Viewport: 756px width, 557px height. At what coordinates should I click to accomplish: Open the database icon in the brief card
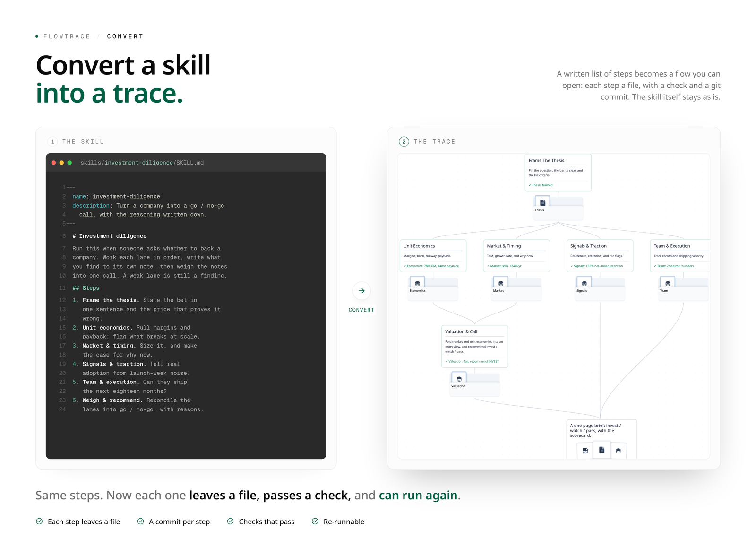point(619,451)
